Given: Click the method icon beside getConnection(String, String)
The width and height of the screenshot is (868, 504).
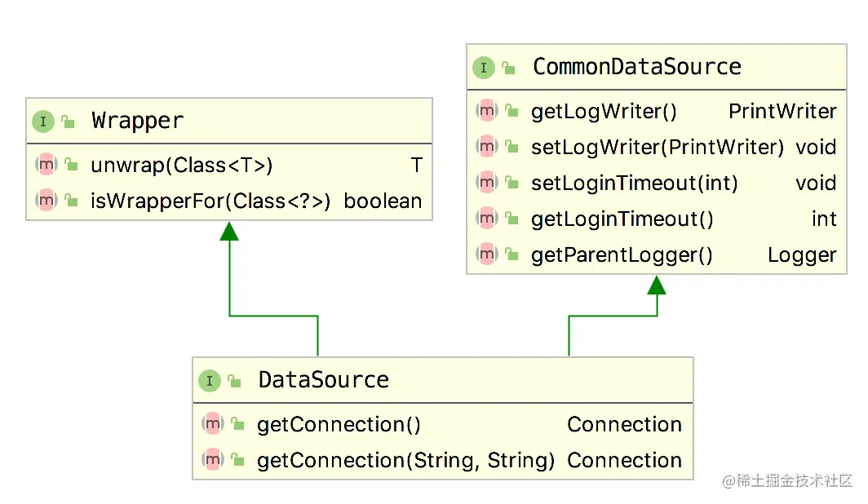Looking at the screenshot, I should coord(213,460).
